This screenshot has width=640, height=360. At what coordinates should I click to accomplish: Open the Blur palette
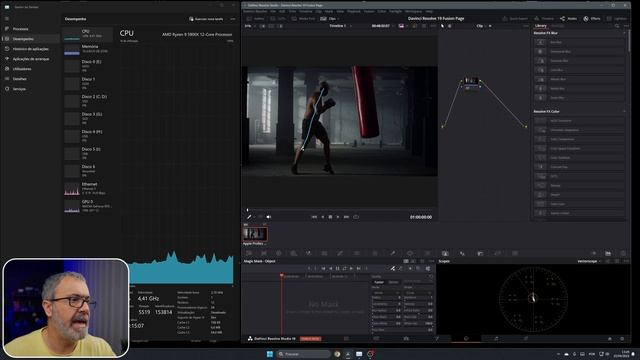[462, 253]
